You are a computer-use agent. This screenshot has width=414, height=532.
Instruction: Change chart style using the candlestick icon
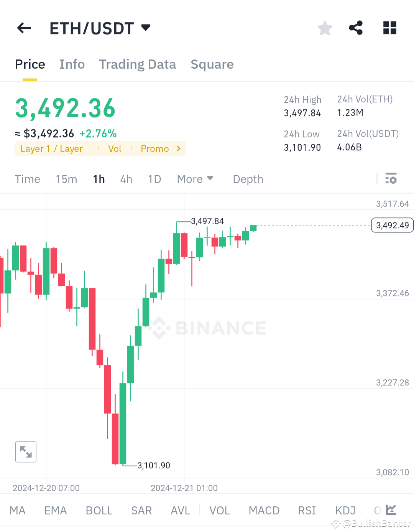[x=391, y=510]
